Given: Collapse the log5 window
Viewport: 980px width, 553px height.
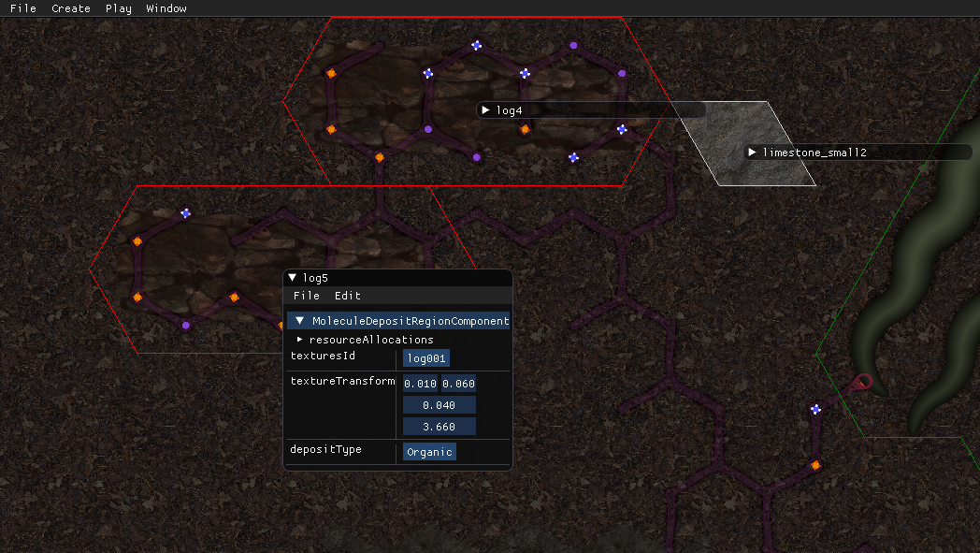Looking at the screenshot, I should (293, 278).
